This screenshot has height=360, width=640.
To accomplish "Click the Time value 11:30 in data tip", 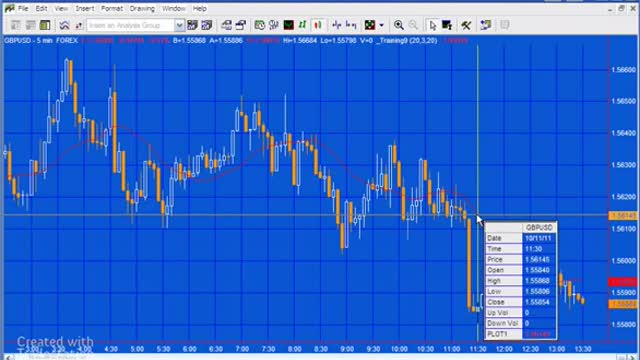I will coord(538,249).
